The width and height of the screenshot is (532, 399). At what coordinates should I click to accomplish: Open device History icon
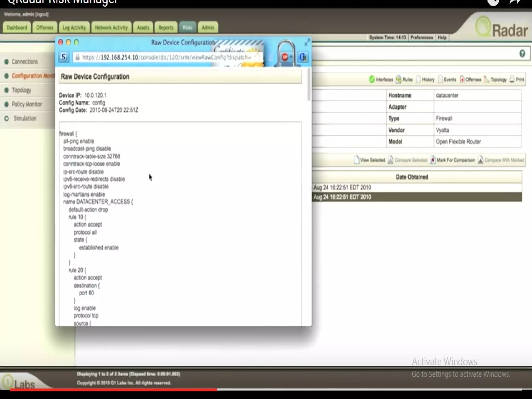click(x=418, y=79)
